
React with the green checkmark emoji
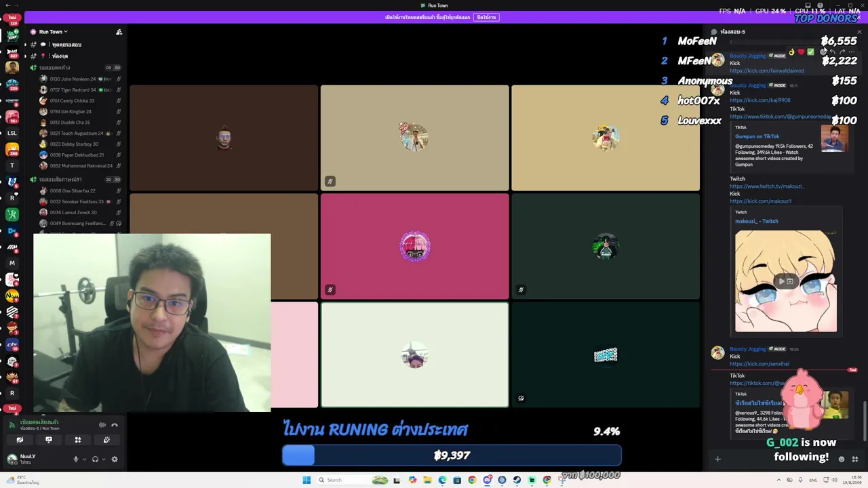810,52
